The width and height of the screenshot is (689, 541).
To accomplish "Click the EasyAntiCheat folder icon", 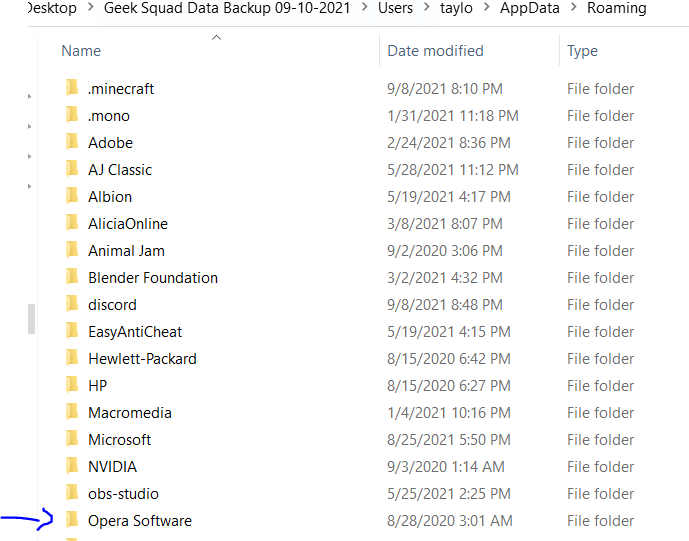I will pos(72,331).
